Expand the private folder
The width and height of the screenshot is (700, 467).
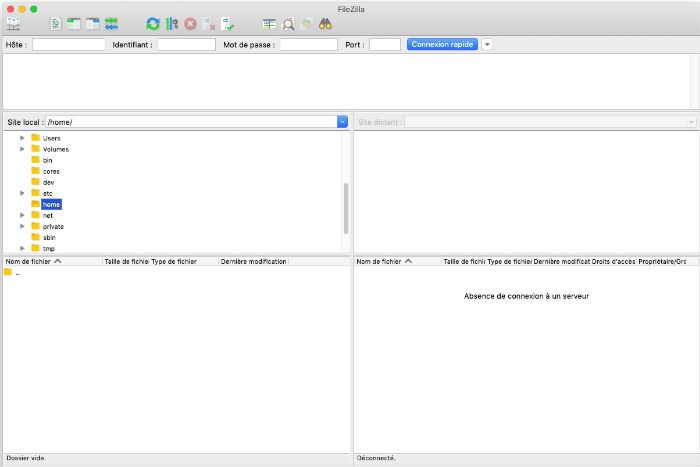(22, 226)
